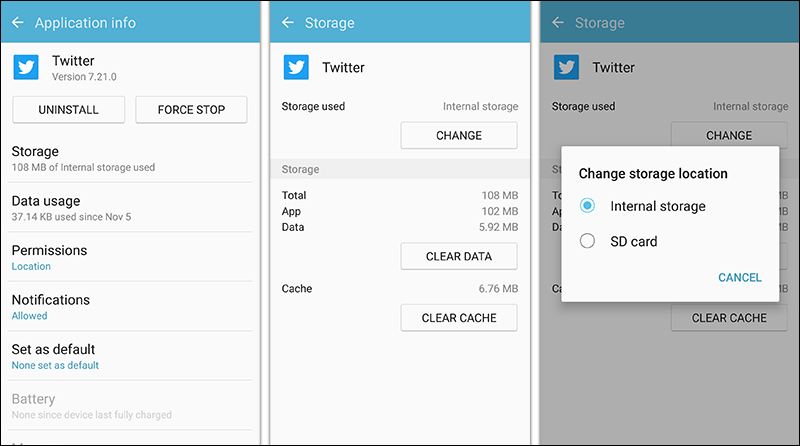This screenshot has width=800, height=446.
Task: Open Notifications entry
Action: click(x=130, y=307)
